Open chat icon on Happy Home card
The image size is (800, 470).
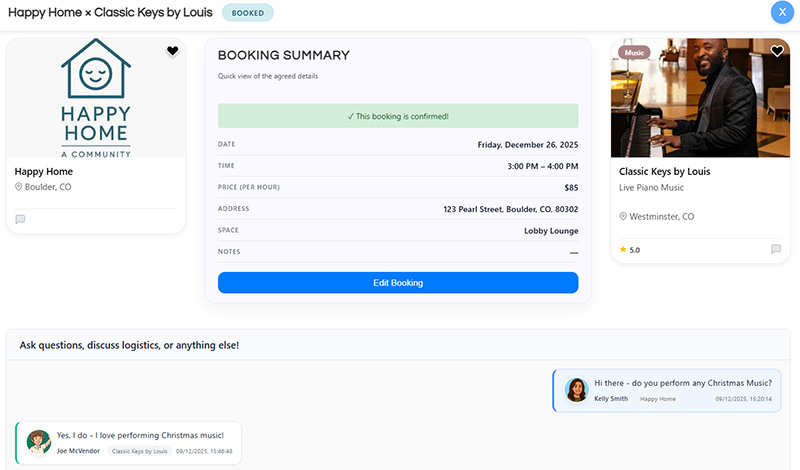tap(20, 219)
